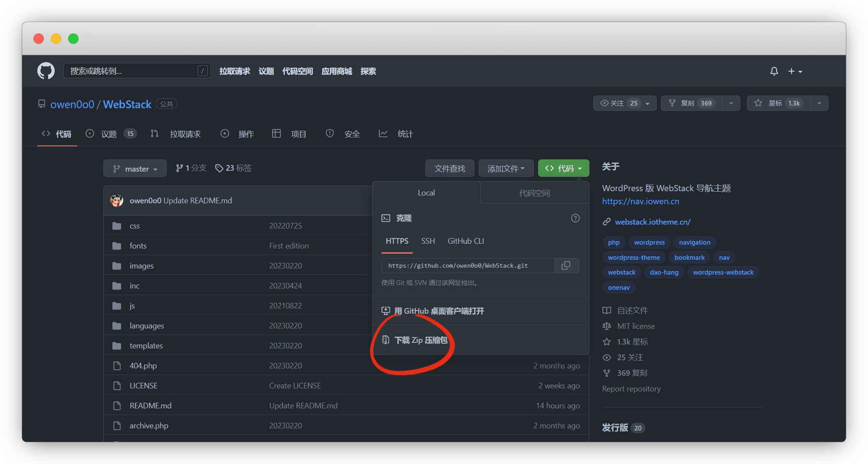This screenshot has height=464, width=868.
Task: Download the Zip archive
Action: (420, 340)
